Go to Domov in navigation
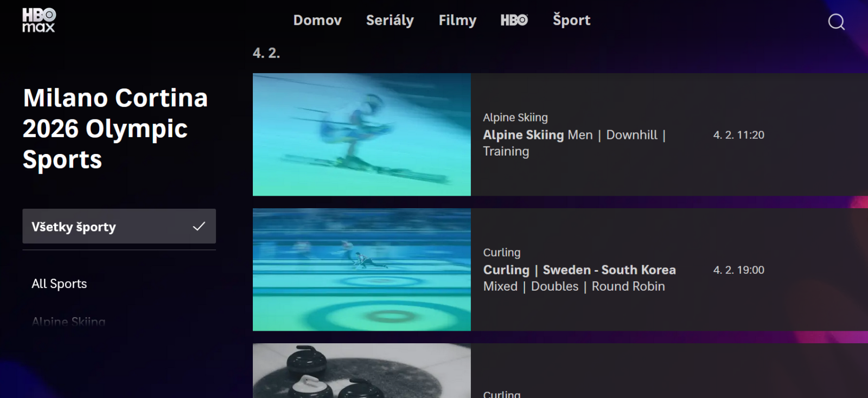This screenshot has width=868, height=398. pos(317,21)
